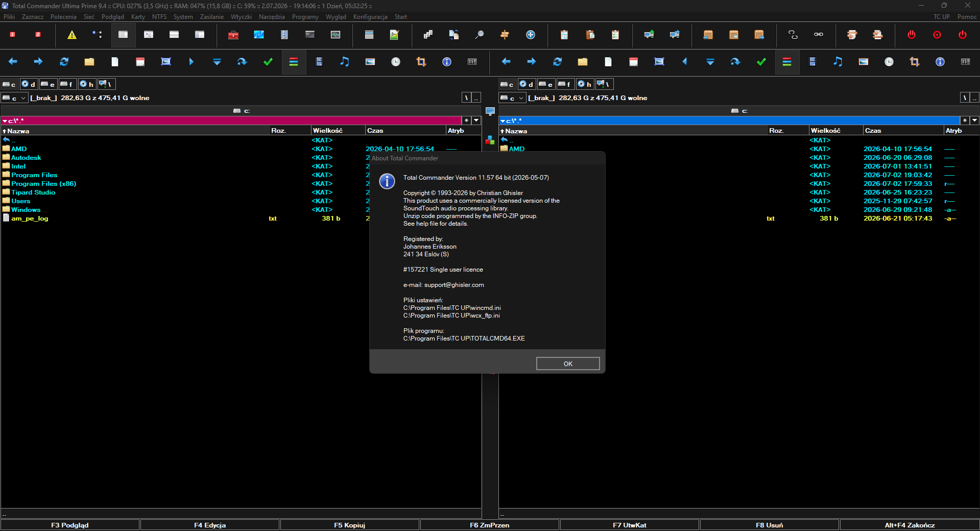
Task: Open the right panel favorites asterisk button
Action: click(x=965, y=120)
